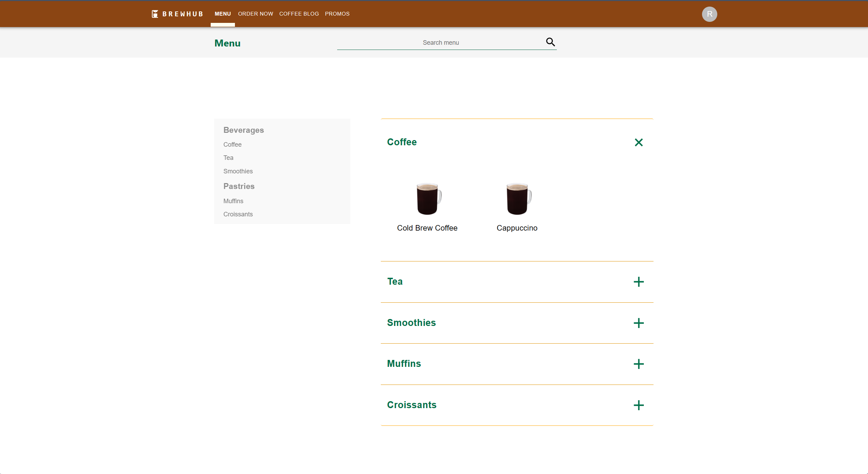868x474 pixels.
Task: Jump to Tea in sidebar
Action: (x=228, y=158)
